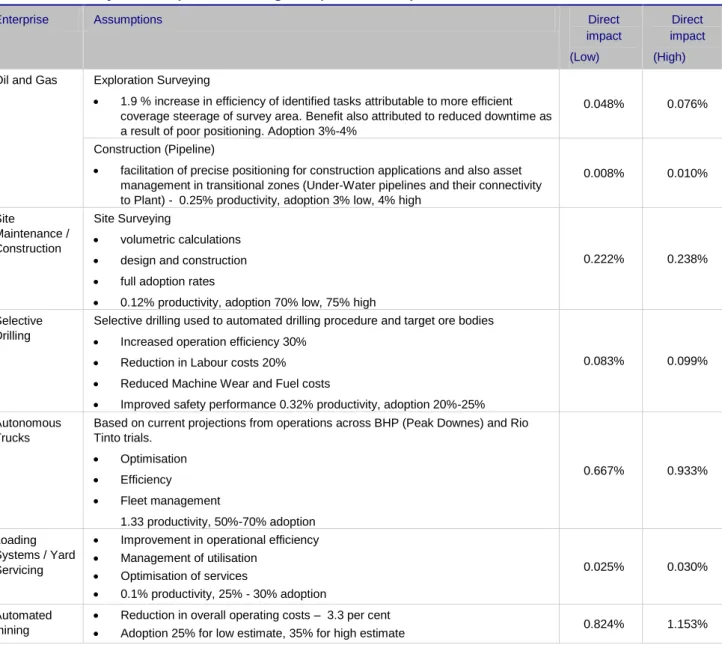Click Increased operation efficiency 30% bullet
722x645 pixels.
coord(213,342)
